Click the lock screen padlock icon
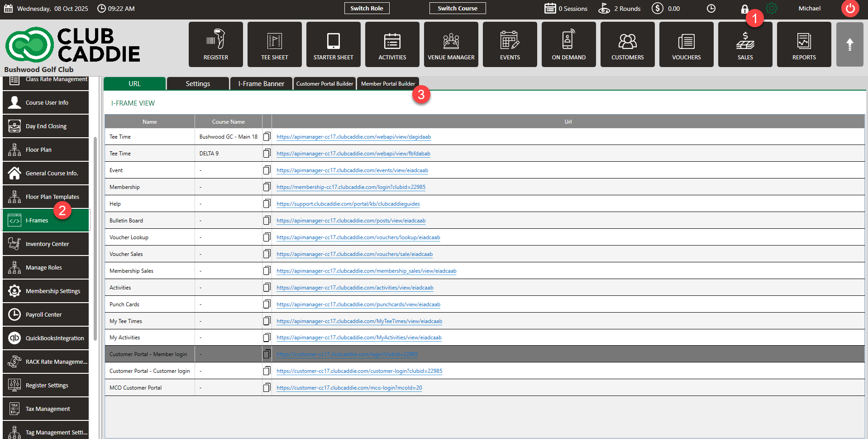 744,9
